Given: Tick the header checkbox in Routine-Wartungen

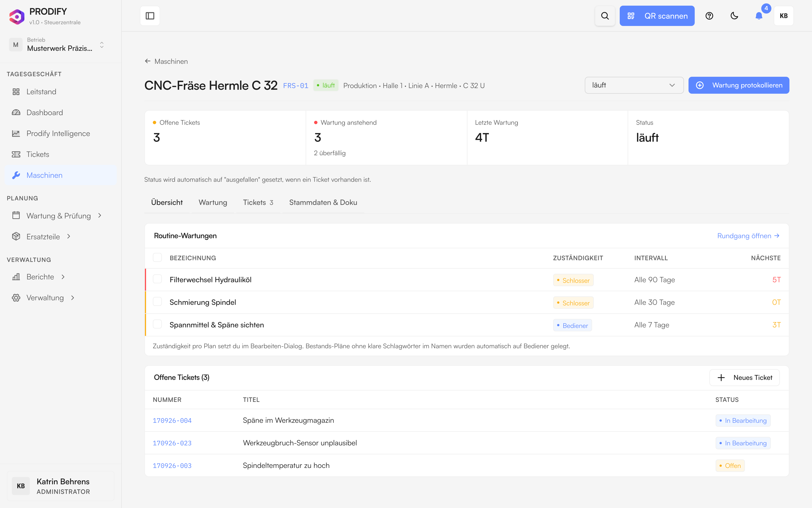Looking at the screenshot, I should click(157, 257).
